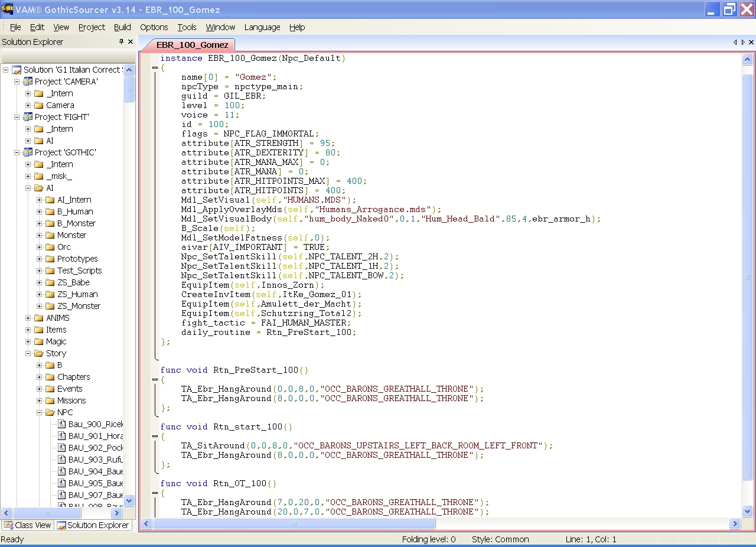This screenshot has width=756, height=547.
Task: Expand the B_Monster folder
Action: (x=40, y=223)
